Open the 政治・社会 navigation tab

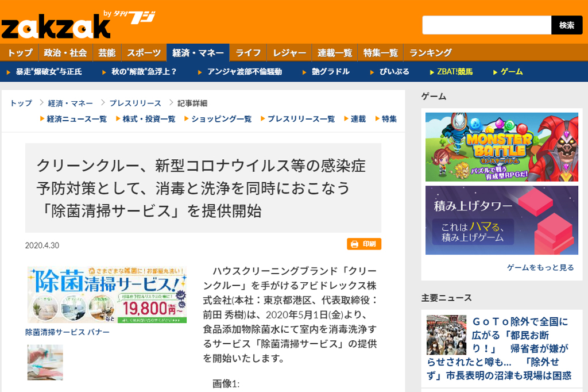[65, 53]
